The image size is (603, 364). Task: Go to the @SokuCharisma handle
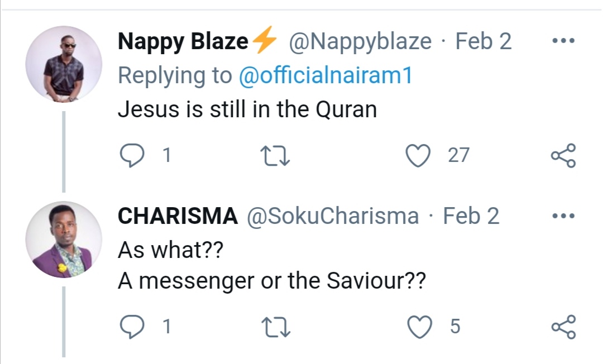(x=333, y=217)
